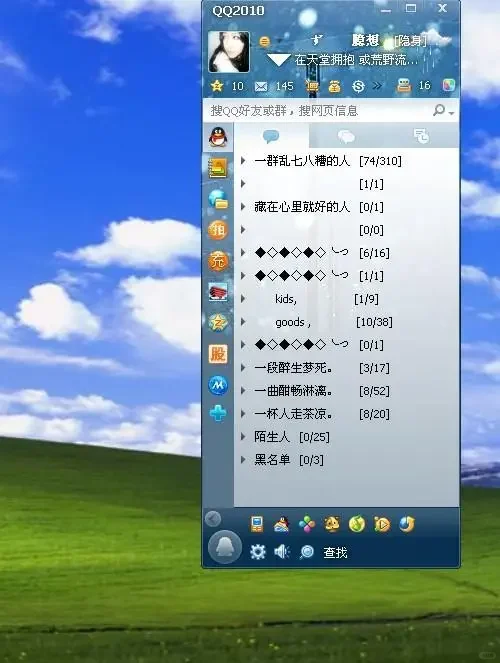Open the mobile phone app icon in the bottom bar
500x663 pixels.
[257, 524]
